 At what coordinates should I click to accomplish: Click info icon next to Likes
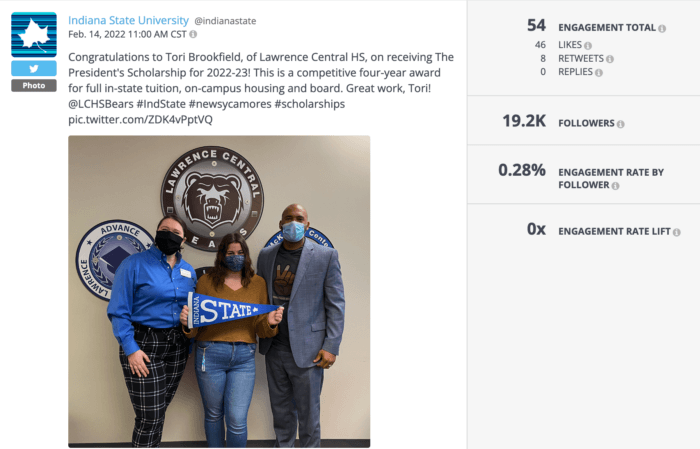(587, 46)
